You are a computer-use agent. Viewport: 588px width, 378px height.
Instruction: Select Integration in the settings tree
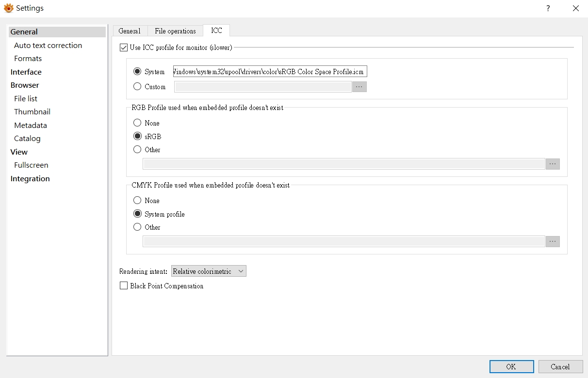pyautogui.click(x=30, y=179)
